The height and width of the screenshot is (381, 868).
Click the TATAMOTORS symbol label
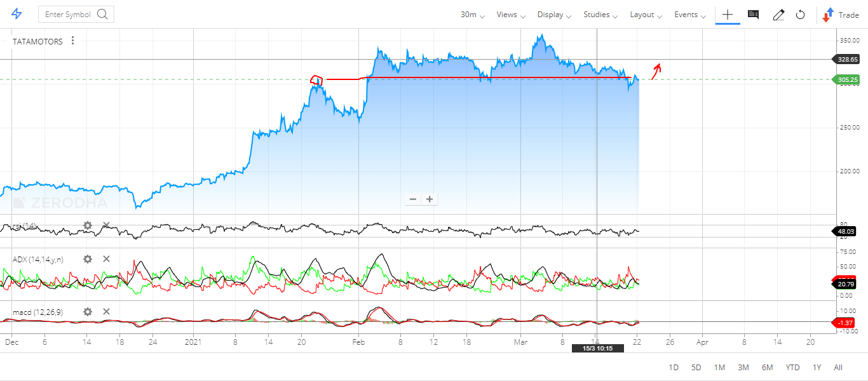pos(37,41)
